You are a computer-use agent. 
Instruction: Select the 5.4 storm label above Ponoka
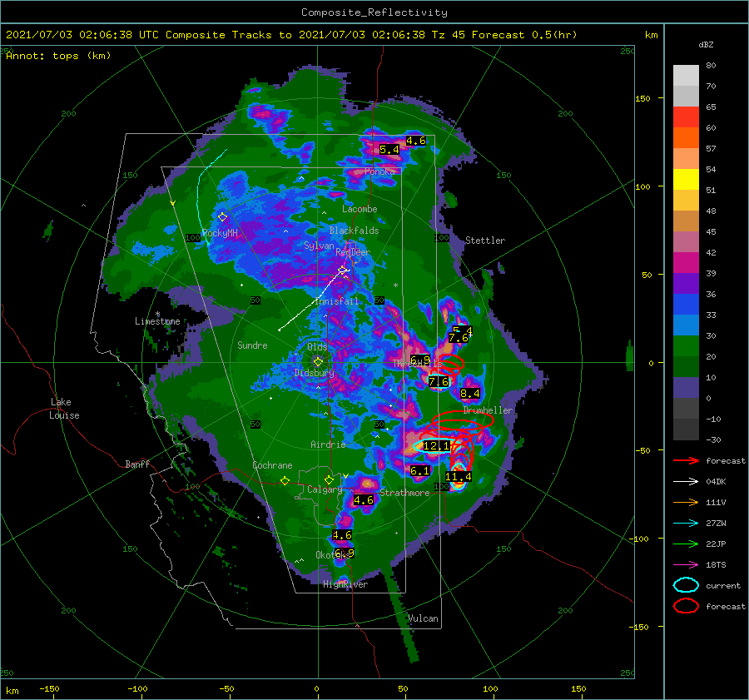tap(389, 150)
